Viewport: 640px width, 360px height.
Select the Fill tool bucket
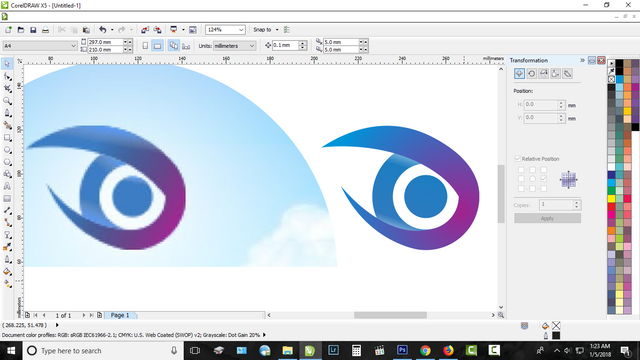7,271
